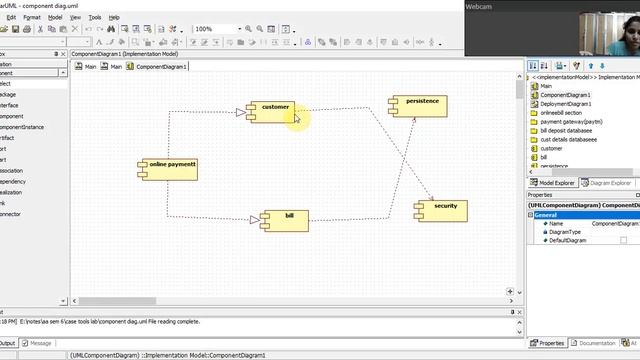Open the font size dropdown

87,42
